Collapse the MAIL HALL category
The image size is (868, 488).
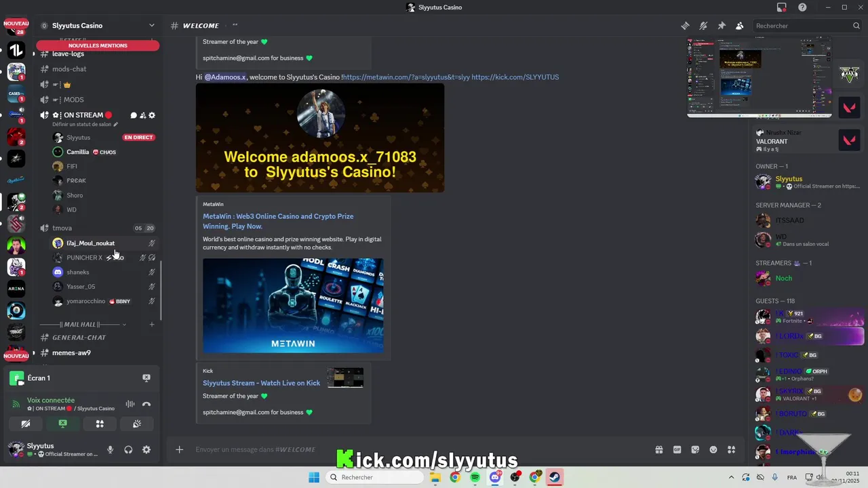[123, 325]
